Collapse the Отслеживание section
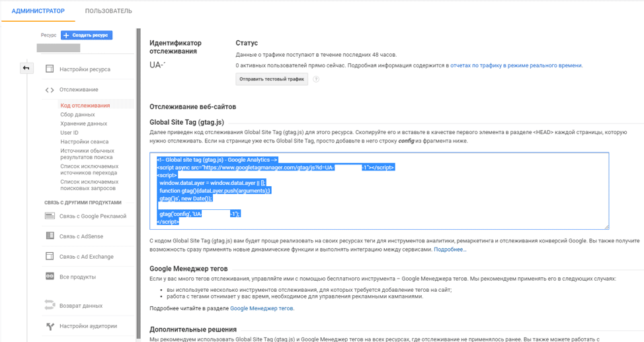644x342 pixels. 78,90
